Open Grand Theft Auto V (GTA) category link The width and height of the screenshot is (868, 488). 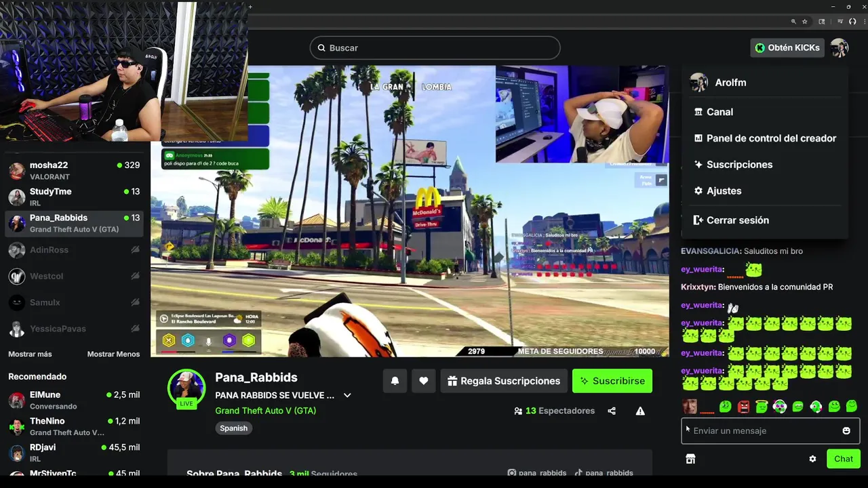265,411
